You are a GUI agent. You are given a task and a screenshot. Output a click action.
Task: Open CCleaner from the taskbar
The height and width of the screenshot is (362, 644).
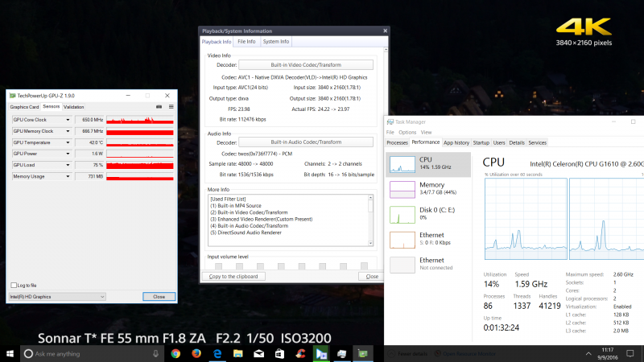coord(300,354)
